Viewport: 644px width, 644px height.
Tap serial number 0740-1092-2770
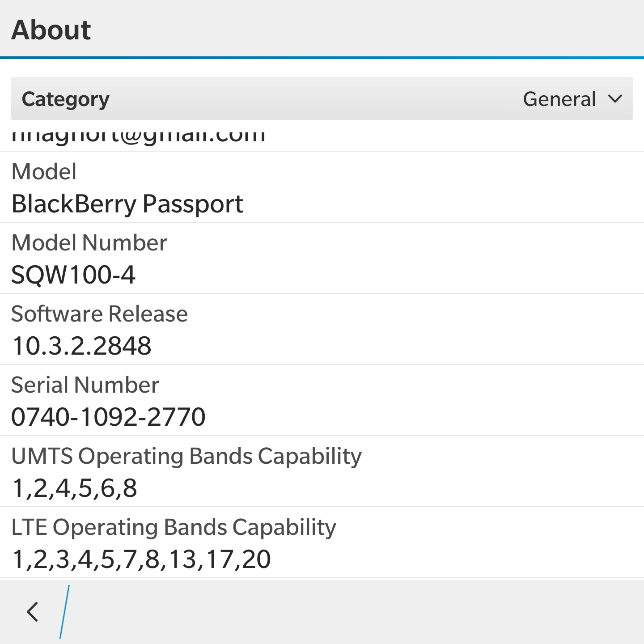[108, 417]
